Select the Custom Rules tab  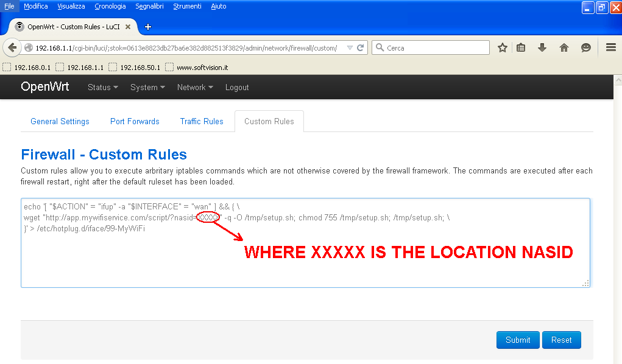(269, 121)
